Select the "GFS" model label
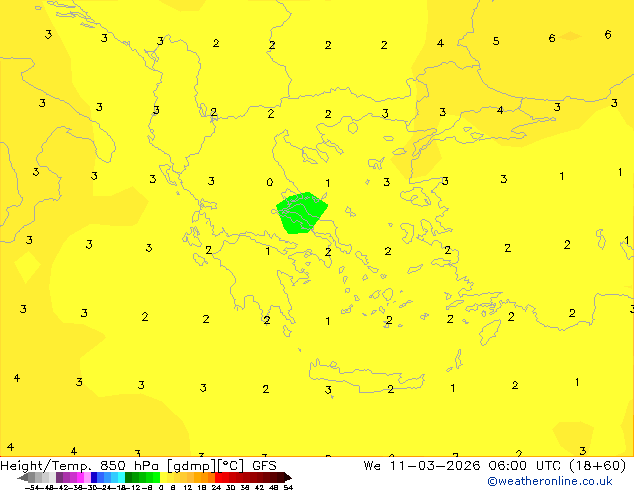Screen dimensions: 634x490 [x=264, y=465]
